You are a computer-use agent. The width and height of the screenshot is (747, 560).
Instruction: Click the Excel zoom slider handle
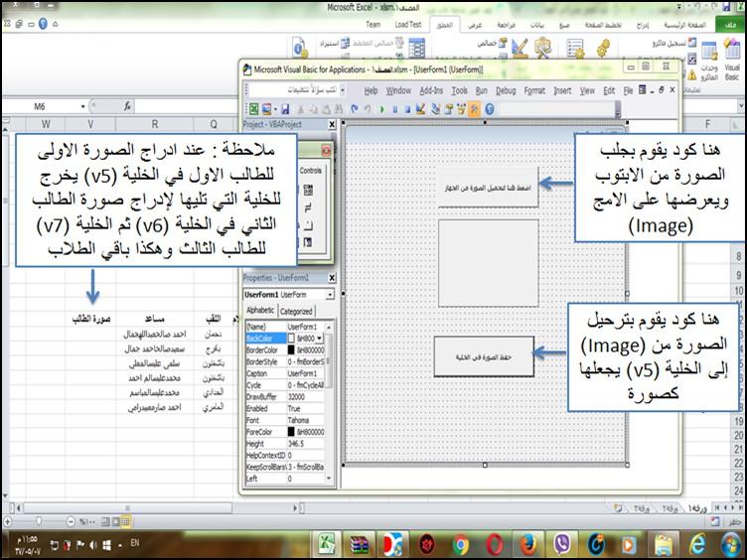[39, 521]
